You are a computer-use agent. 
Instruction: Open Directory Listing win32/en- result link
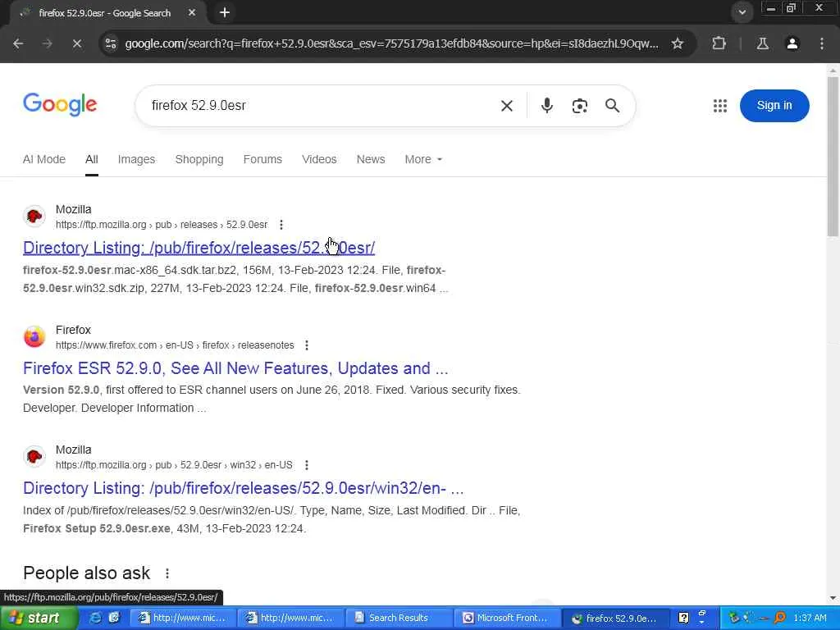[x=243, y=488]
